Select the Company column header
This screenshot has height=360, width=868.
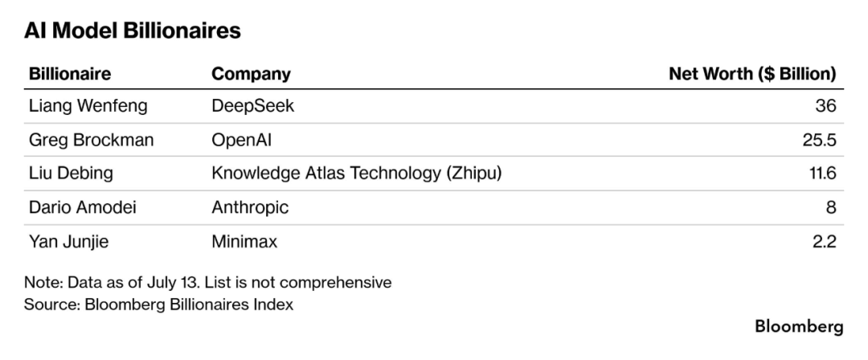click(x=251, y=74)
